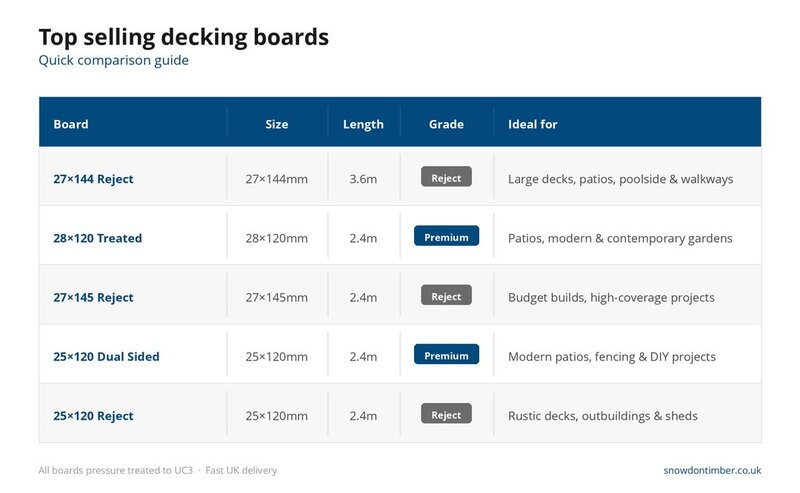800x493 pixels.
Task: Click the Premium badge for 28×120 Treated
Action: pos(446,237)
